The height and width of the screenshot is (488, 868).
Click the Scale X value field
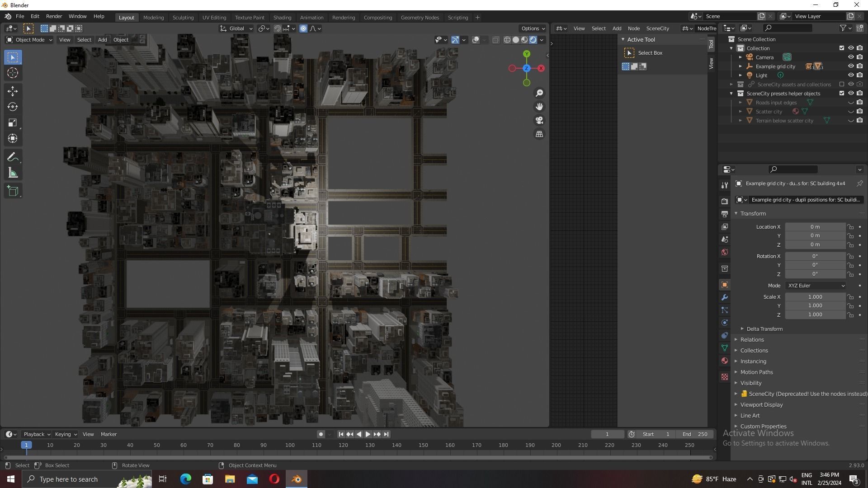click(x=815, y=297)
